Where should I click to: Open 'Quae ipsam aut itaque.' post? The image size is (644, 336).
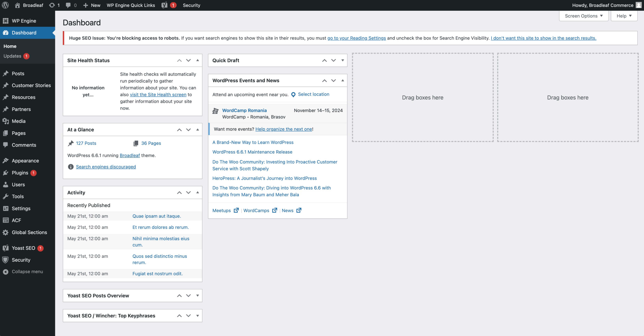coord(157,216)
